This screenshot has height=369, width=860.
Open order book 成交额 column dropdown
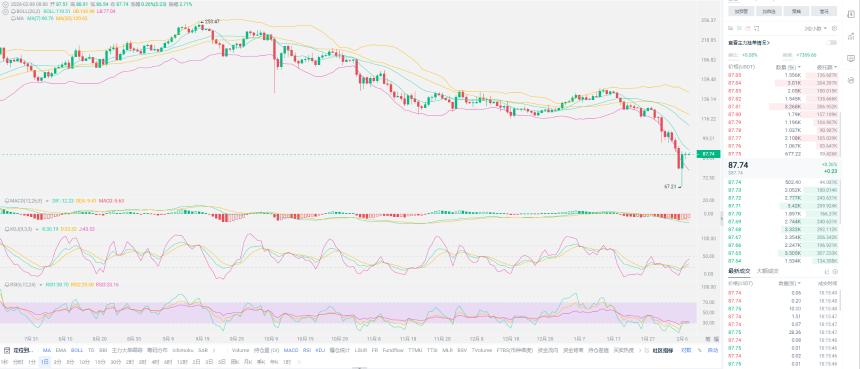pos(827,67)
